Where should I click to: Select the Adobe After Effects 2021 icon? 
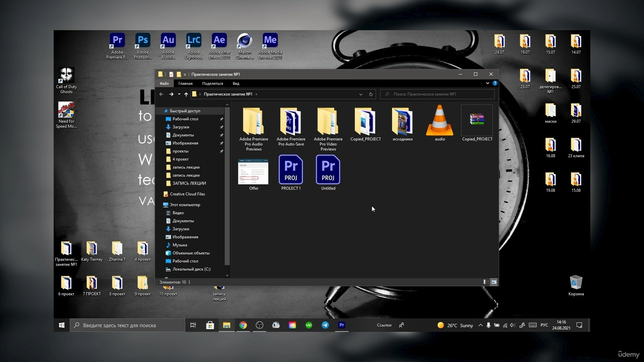point(219,46)
